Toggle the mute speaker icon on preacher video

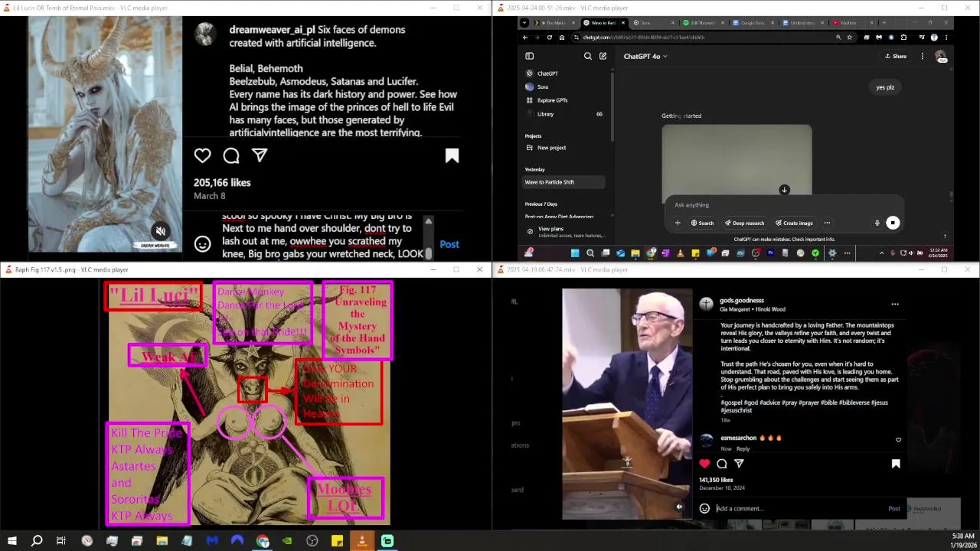tap(679, 507)
